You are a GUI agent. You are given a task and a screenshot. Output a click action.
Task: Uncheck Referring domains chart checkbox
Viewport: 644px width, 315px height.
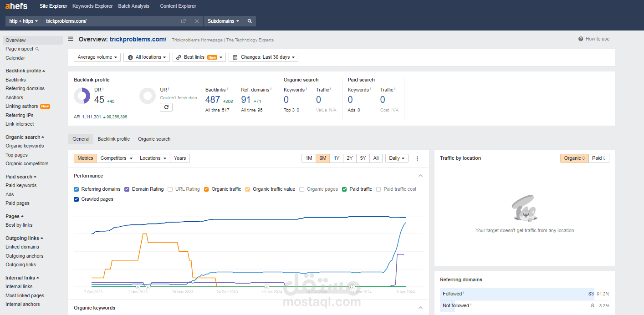77,189
